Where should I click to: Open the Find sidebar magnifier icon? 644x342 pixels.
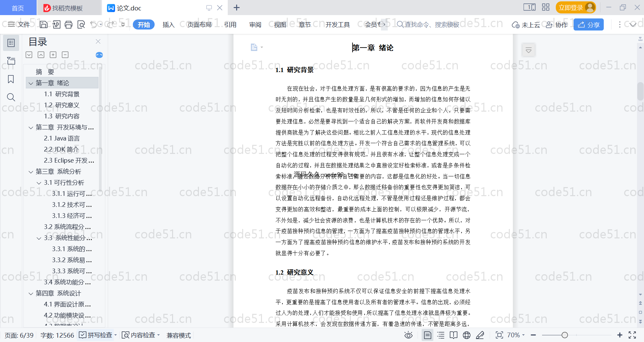(x=11, y=97)
